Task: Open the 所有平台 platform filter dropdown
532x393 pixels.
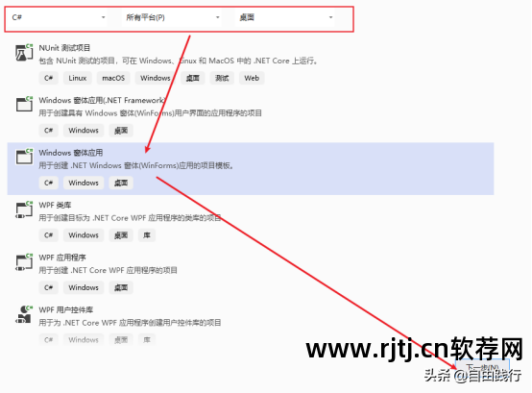Action: coord(172,17)
